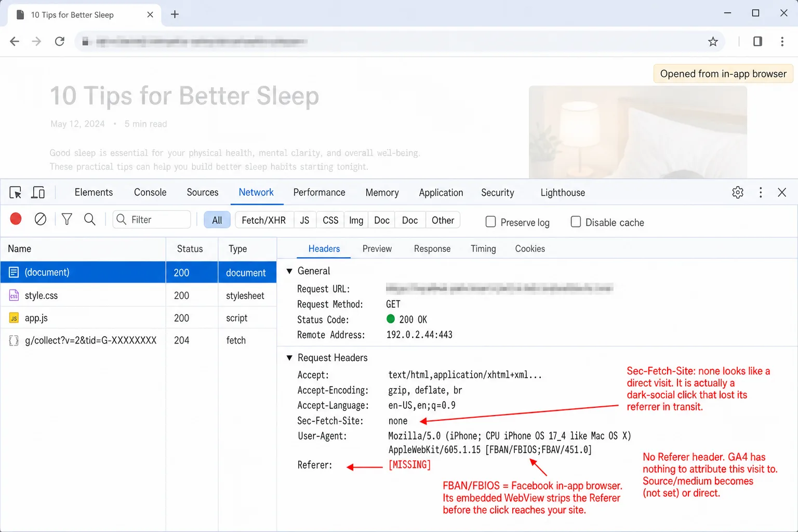Toggle the network filter funnel icon
This screenshot has width=798, height=532.
[67, 219]
